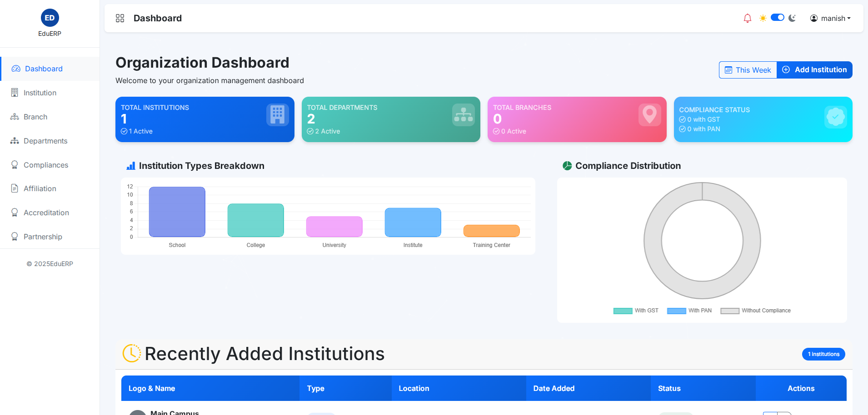Open Institution in the sidebar
The width and height of the screenshot is (868, 415).
pos(40,93)
